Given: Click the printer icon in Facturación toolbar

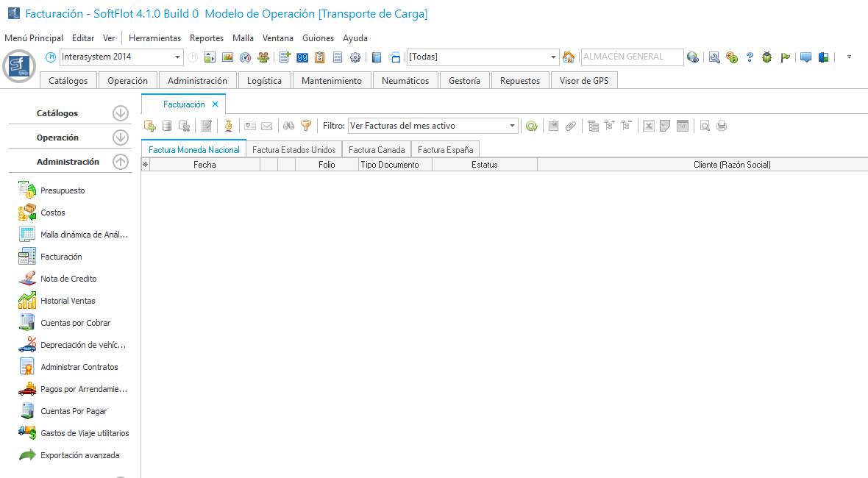Looking at the screenshot, I should click(x=722, y=126).
